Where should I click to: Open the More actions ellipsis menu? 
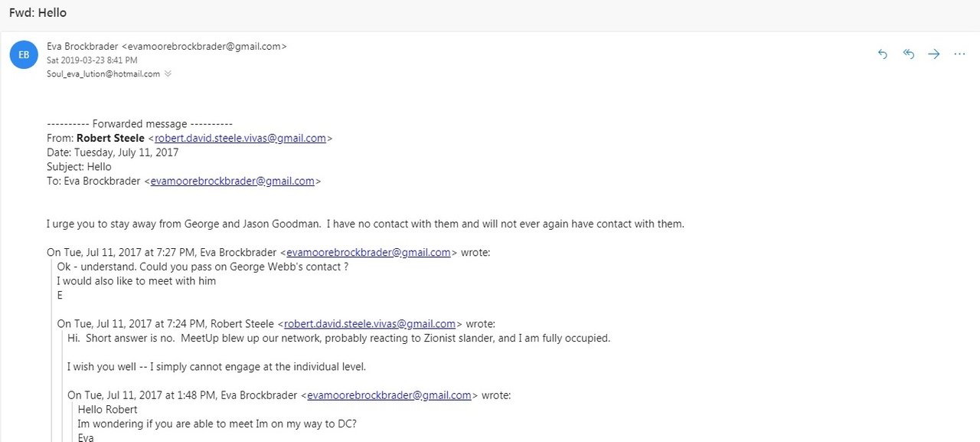(959, 54)
